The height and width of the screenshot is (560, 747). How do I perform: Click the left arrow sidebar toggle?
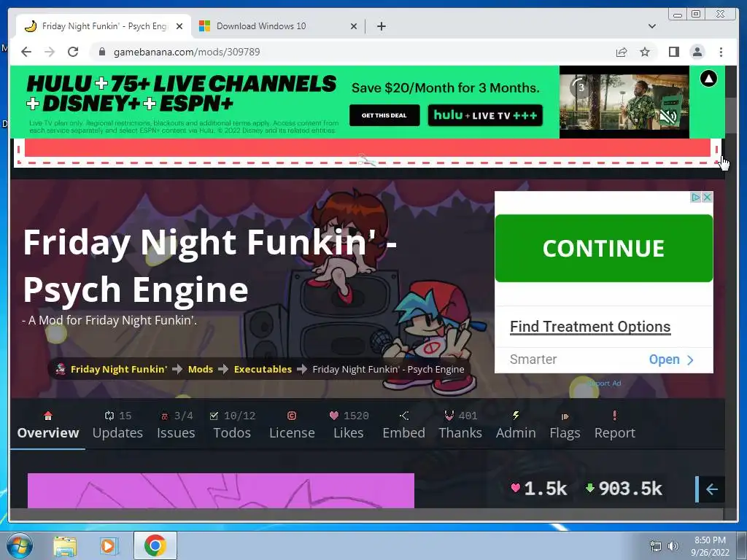[x=711, y=489]
